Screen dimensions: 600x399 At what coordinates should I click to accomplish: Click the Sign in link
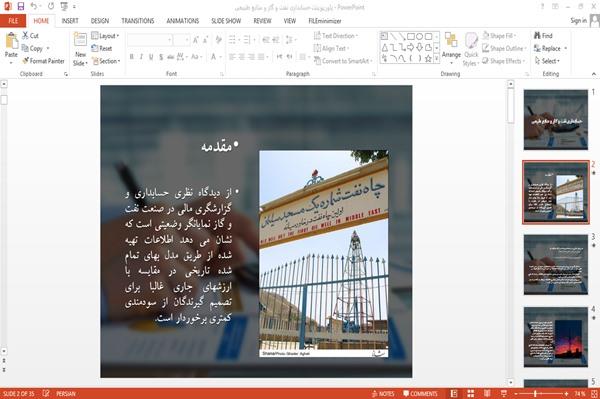[578, 21]
